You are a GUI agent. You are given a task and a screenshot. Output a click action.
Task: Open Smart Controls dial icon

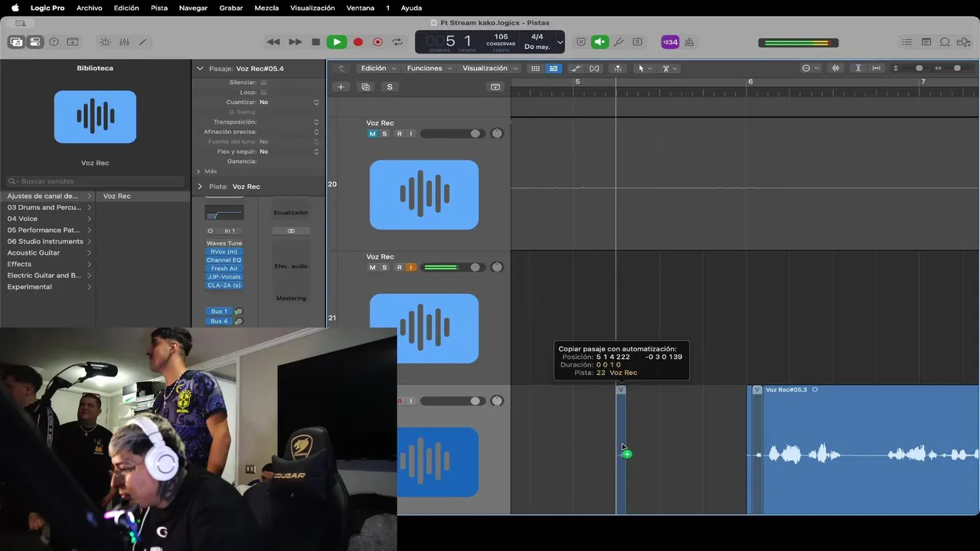[x=106, y=42]
